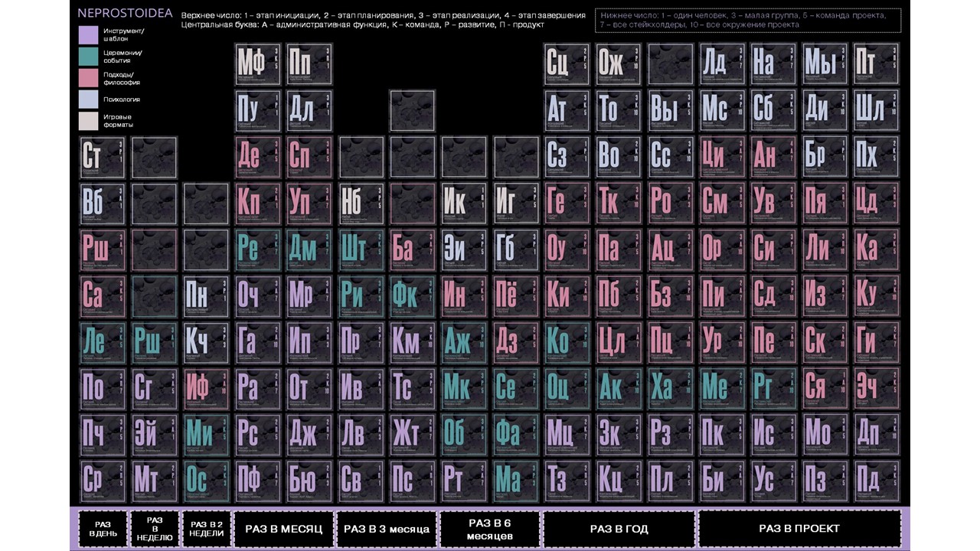Open the pink Ац element tile
Image resolution: width=980 pixels, height=551 pixels.
click(x=670, y=249)
